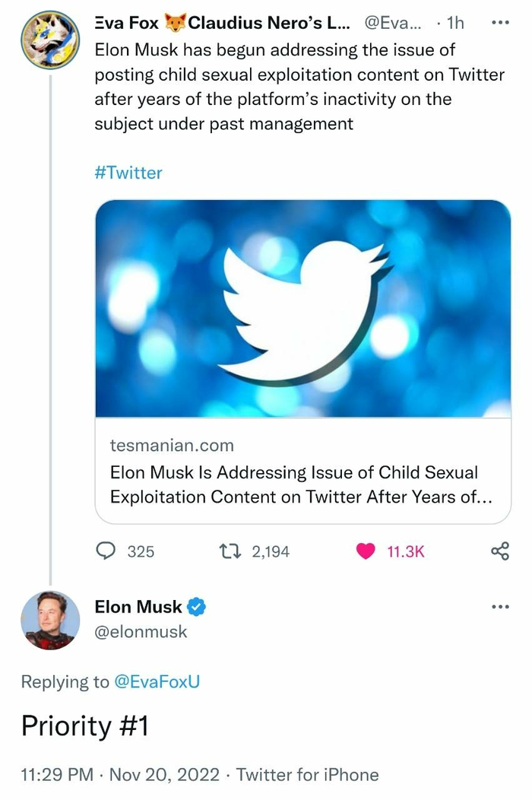Click the @elonmusk handle

pos(141,631)
